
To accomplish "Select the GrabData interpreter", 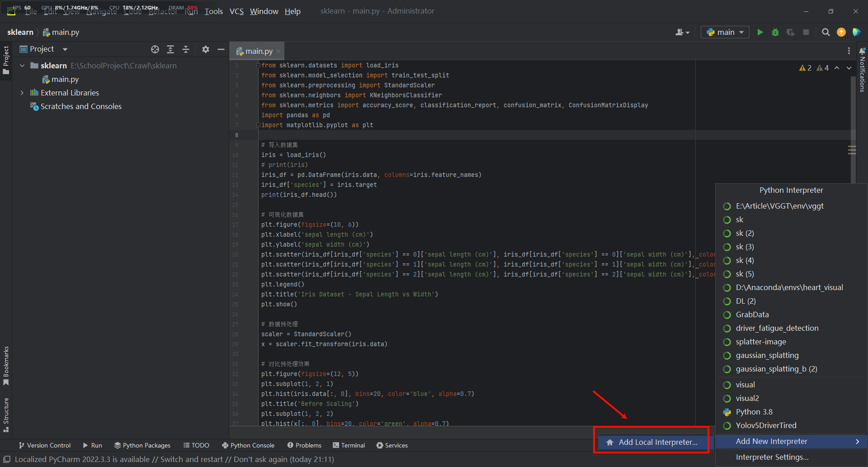I will tap(792, 315).
